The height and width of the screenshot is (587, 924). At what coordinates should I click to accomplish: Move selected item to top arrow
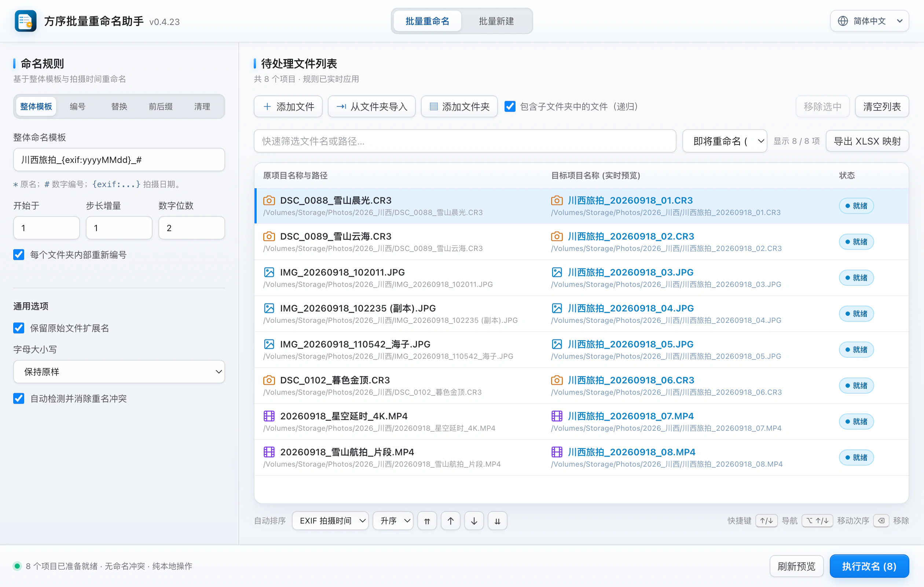coord(427,521)
